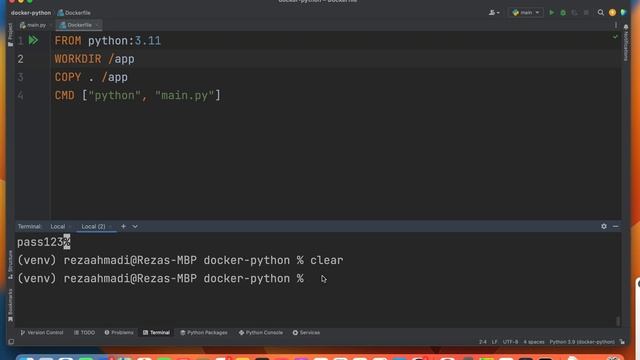This screenshot has height=360, width=640.
Task: Open Notifications tool window
Action: tap(626, 42)
